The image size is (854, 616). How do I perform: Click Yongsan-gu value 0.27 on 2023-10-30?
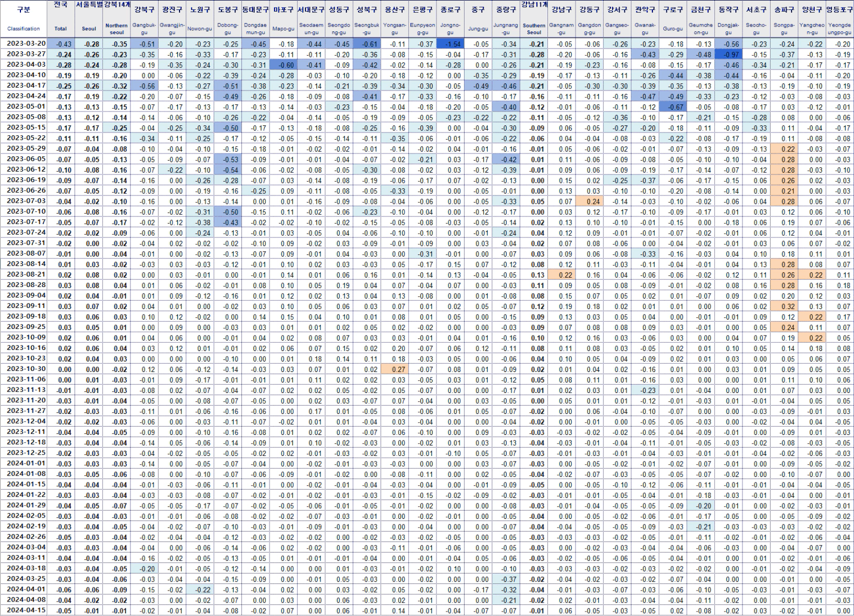click(x=395, y=369)
